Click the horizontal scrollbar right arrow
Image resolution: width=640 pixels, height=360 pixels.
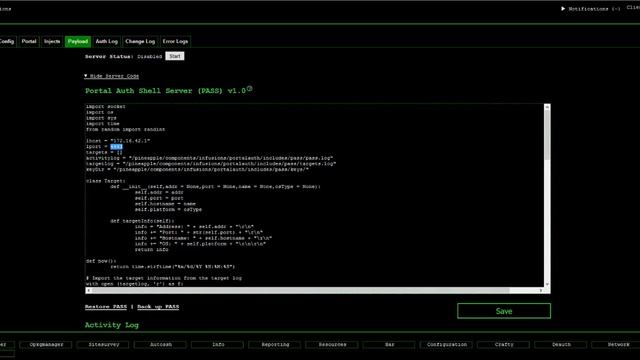[x=541, y=290]
